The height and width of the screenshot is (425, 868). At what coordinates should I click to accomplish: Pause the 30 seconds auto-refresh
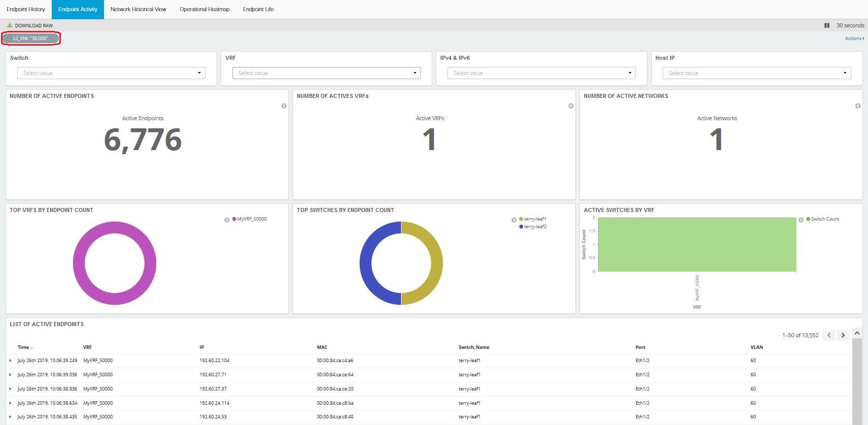click(x=827, y=25)
